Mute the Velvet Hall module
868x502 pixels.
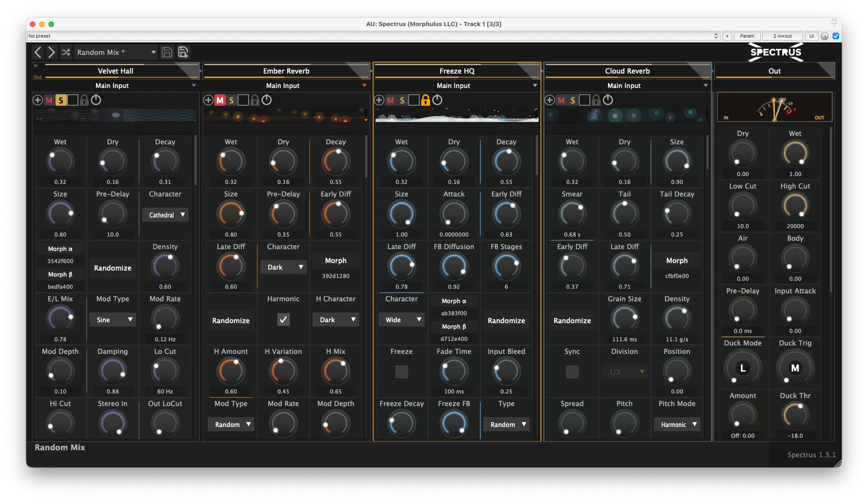49,100
